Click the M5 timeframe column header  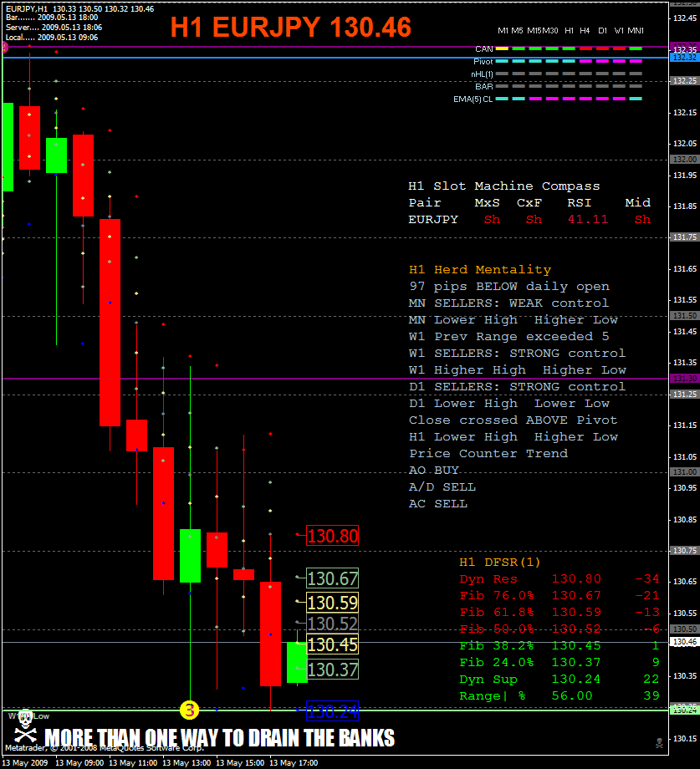[517, 30]
